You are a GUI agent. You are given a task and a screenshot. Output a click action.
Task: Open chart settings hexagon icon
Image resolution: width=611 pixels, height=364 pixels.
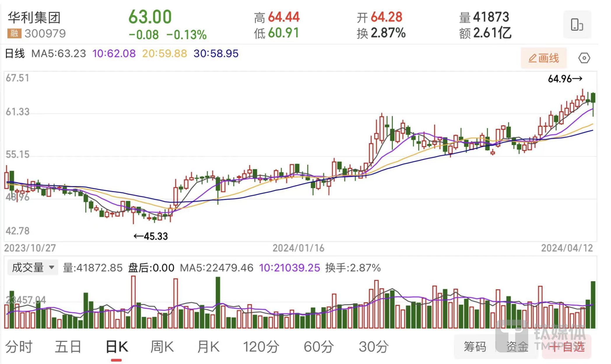pos(584,58)
